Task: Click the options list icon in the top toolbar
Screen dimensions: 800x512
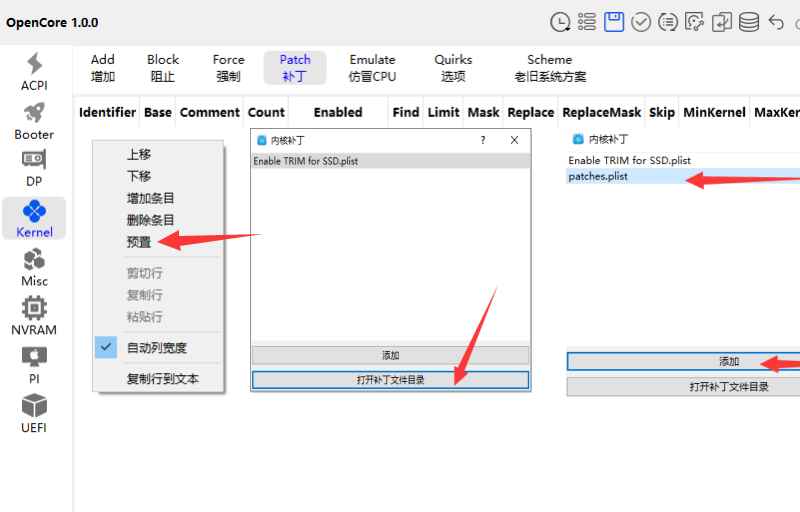Action: click(587, 22)
